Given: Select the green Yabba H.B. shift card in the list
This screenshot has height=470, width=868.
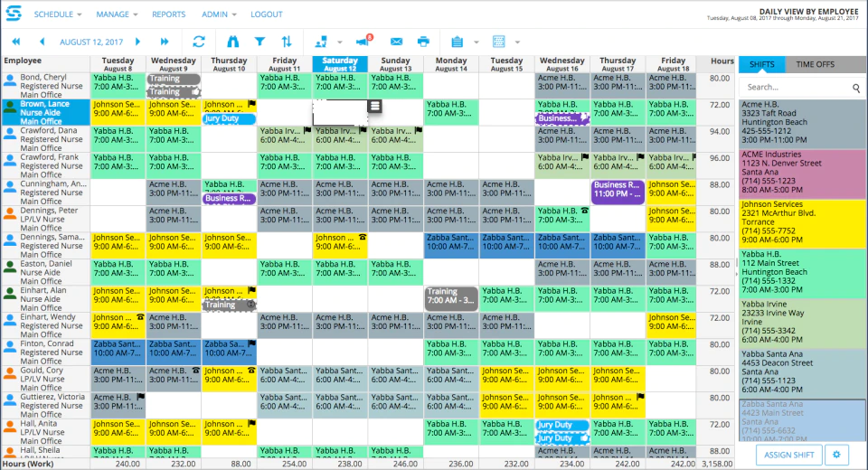Looking at the screenshot, I should click(802, 272).
